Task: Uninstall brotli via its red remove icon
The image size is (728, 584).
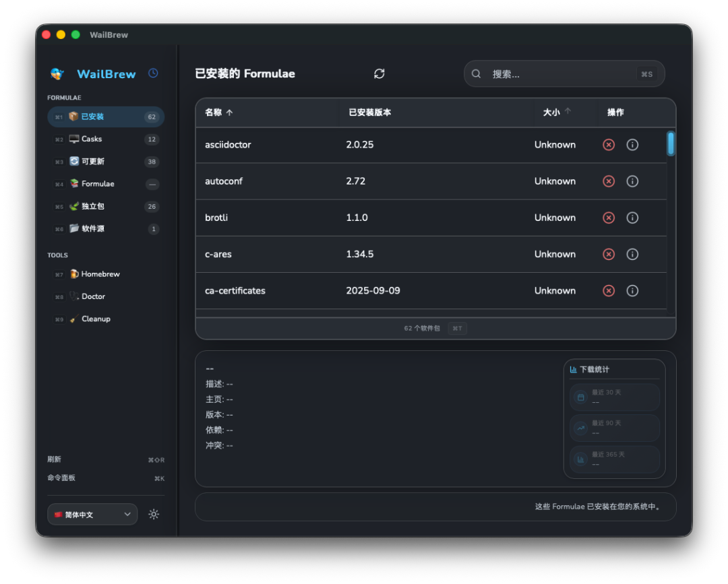Action: (x=608, y=218)
